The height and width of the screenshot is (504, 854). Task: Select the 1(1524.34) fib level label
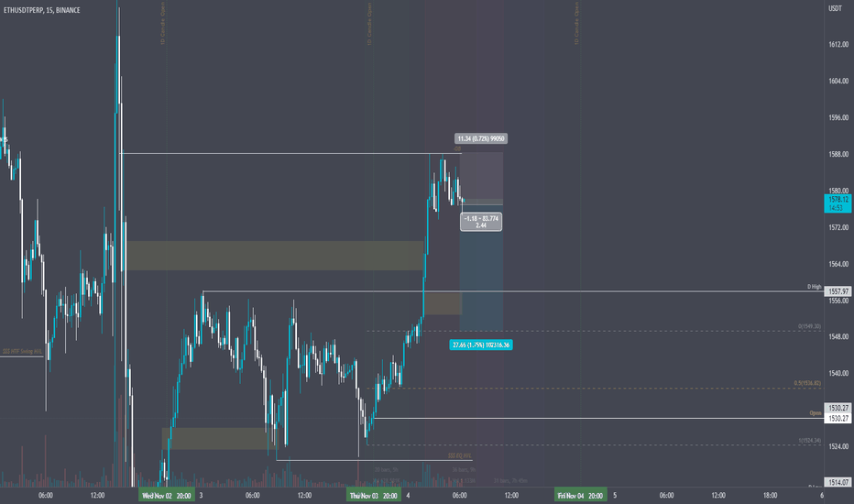point(809,440)
